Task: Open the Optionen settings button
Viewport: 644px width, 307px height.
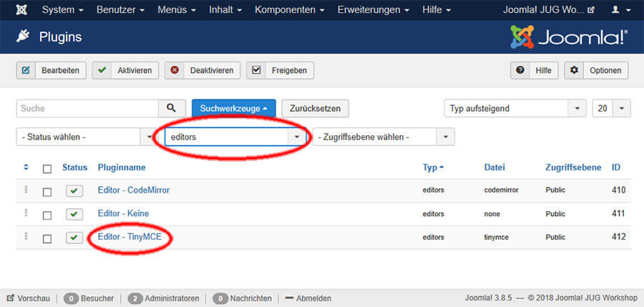Action: [x=596, y=70]
